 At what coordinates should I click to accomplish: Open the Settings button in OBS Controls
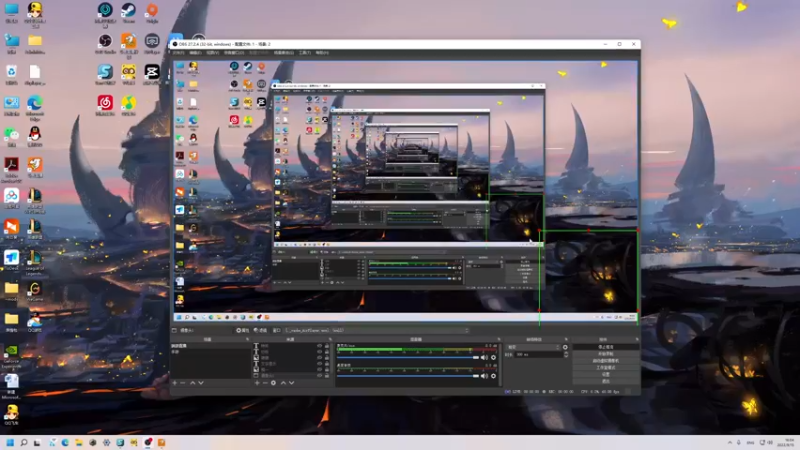coord(605,374)
